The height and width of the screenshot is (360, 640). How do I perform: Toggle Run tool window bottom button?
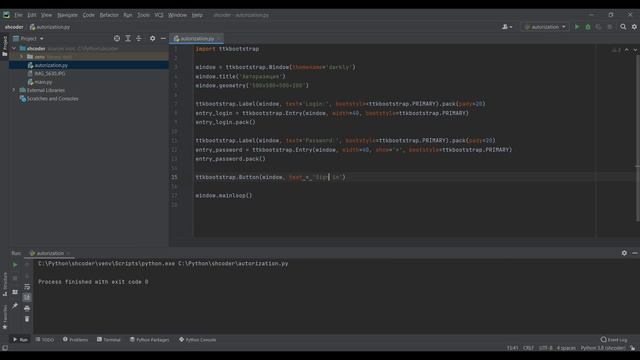point(20,340)
